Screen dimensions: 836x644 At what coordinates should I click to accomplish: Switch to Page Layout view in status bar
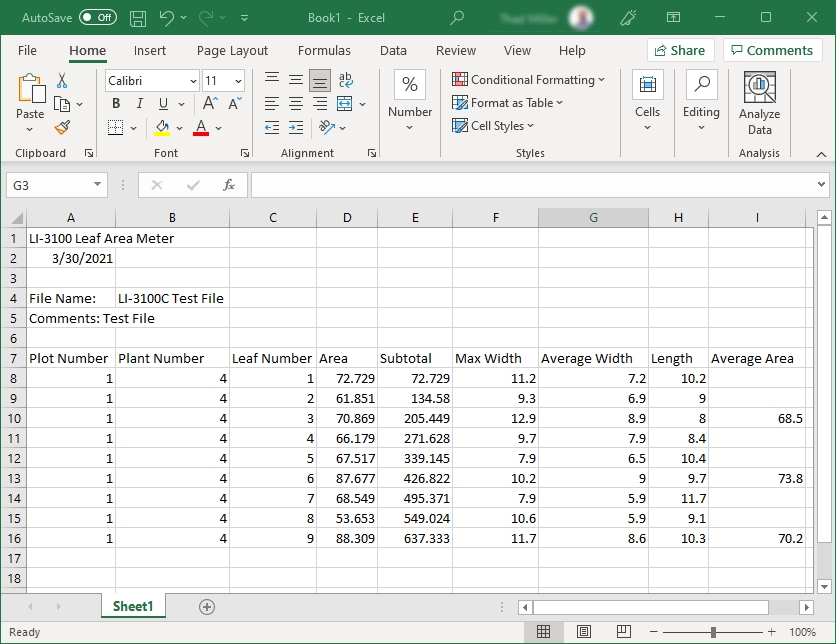[x=584, y=632]
